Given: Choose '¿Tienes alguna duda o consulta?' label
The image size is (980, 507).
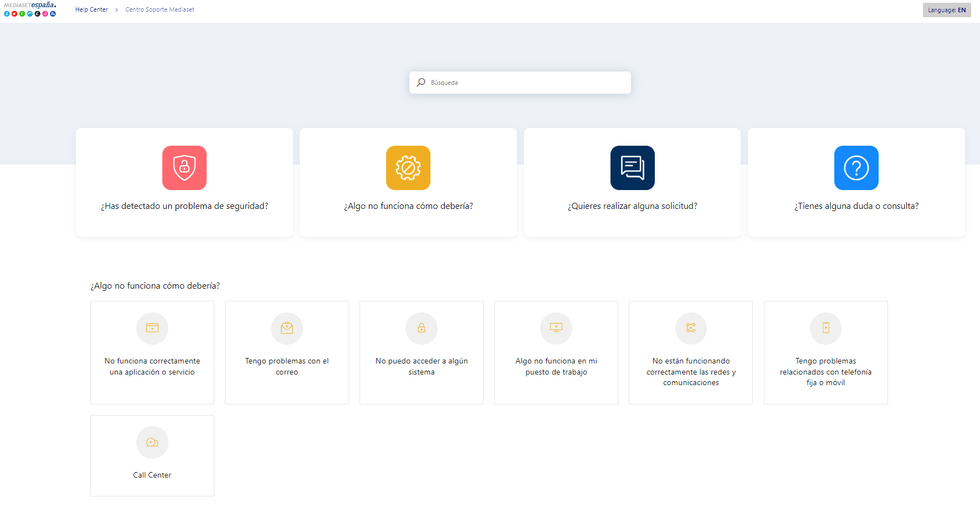Looking at the screenshot, I should 856,206.
